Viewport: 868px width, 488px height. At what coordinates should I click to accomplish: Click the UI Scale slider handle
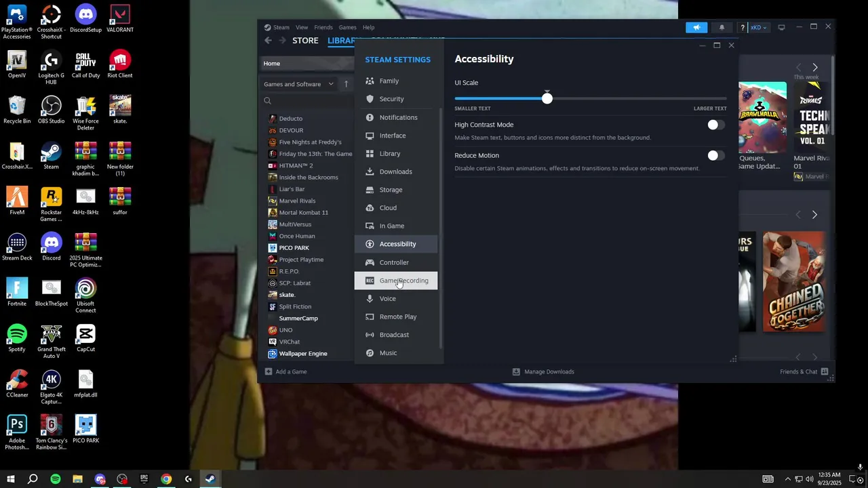(x=547, y=98)
